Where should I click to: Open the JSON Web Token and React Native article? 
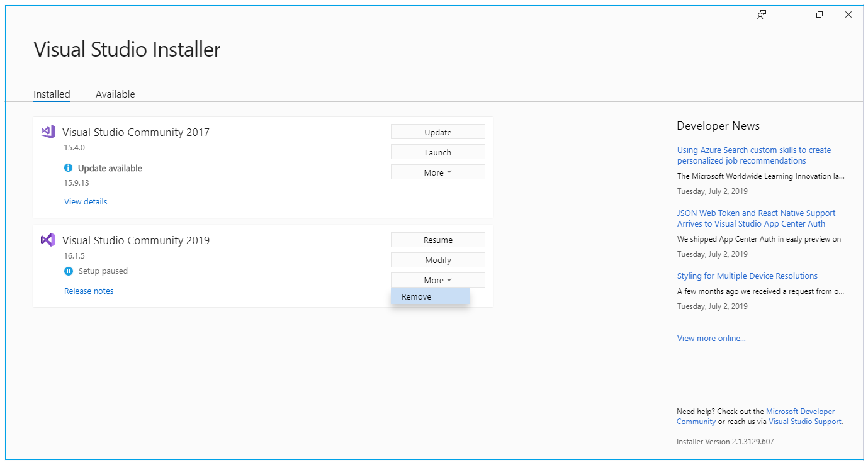757,218
